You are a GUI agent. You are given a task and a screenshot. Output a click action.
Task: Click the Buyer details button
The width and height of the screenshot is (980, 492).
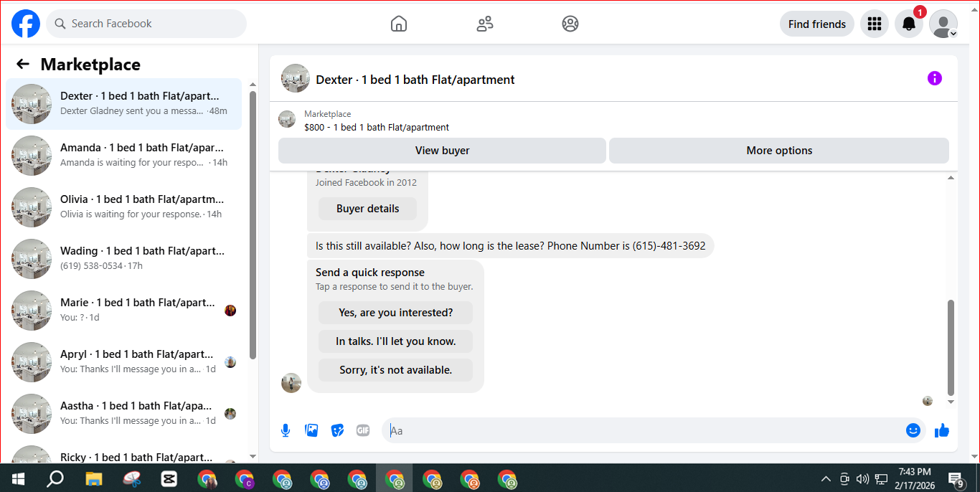pyautogui.click(x=367, y=209)
